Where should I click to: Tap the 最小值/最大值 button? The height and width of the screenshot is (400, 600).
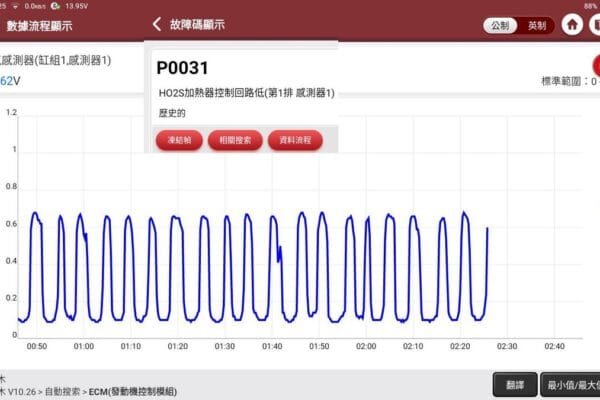point(570,385)
